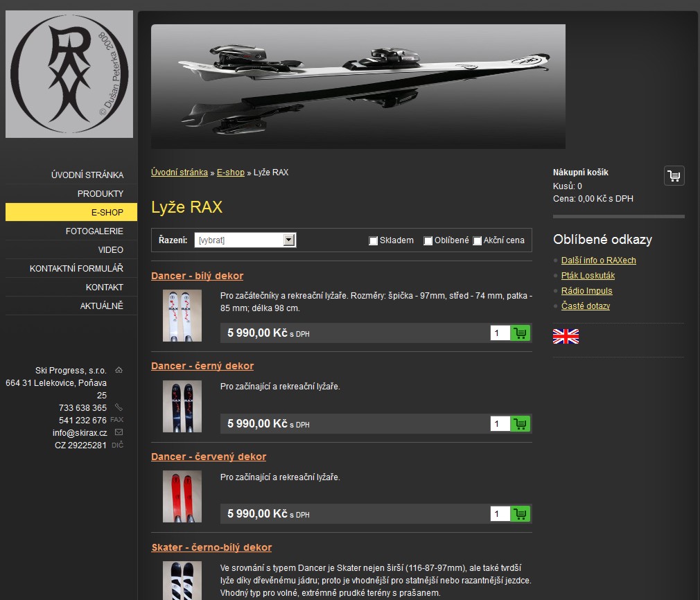Open the Časté dotazy link
This screenshot has height=600, width=700.
click(x=585, y=306)
